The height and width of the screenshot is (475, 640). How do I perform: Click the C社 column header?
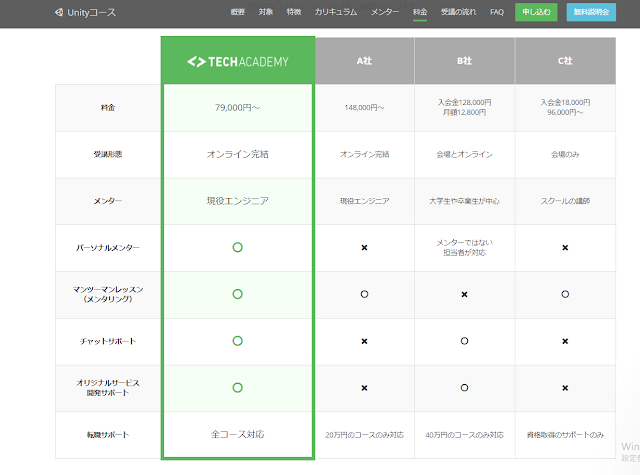tap(565, 61)
